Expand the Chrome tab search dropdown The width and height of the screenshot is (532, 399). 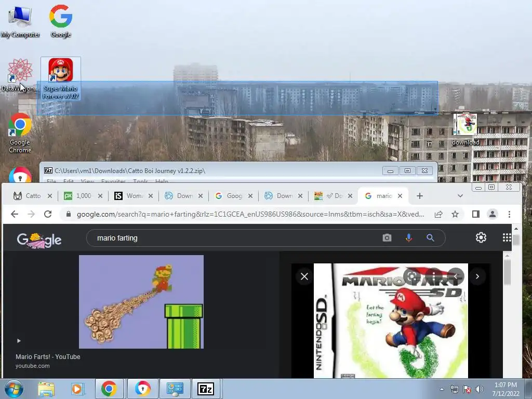click(x=460, y=196)
